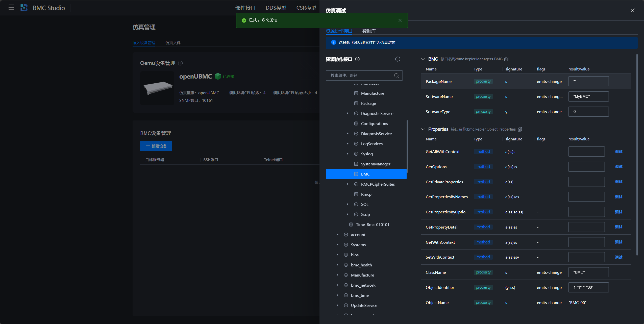Click the refresh icon beside 资源协作接口
The image size is (644, 324).
point(398,59)
